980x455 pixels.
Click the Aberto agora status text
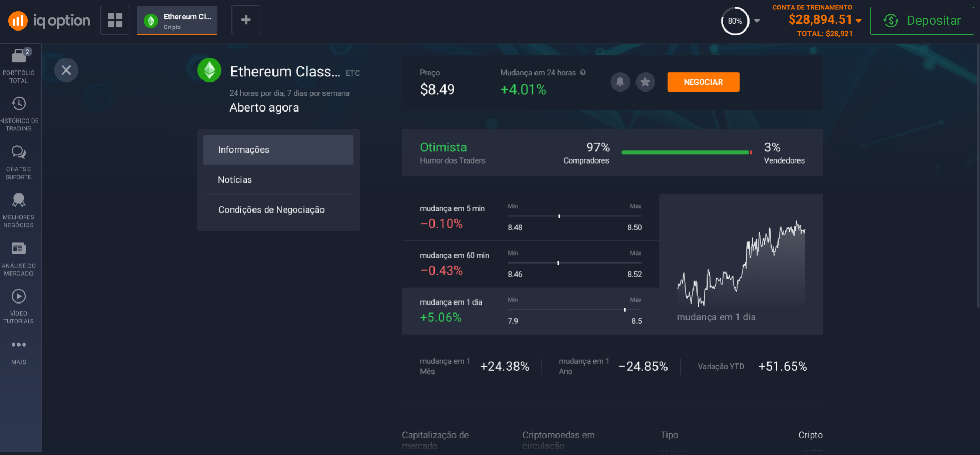pos(264,107)
